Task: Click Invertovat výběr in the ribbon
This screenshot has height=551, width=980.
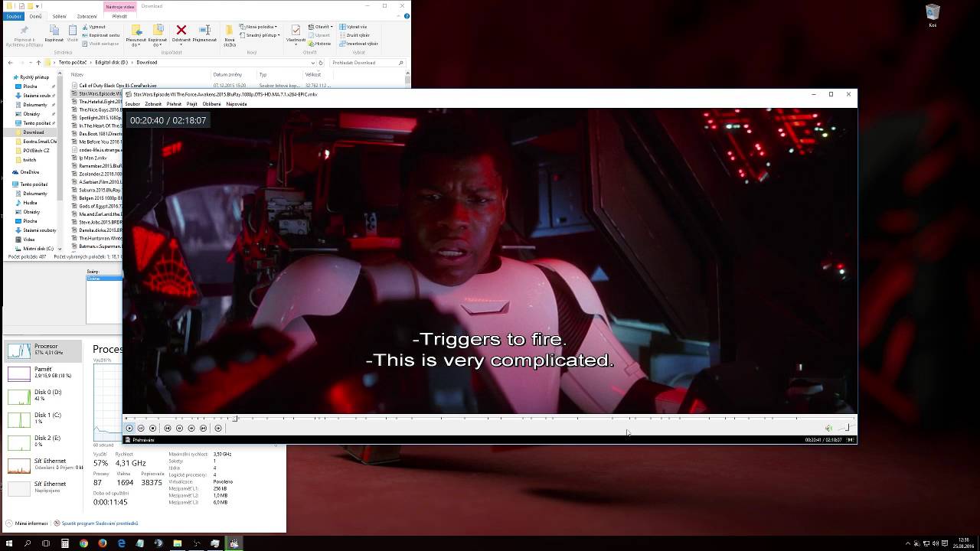Action: click(x=358, y=44)
